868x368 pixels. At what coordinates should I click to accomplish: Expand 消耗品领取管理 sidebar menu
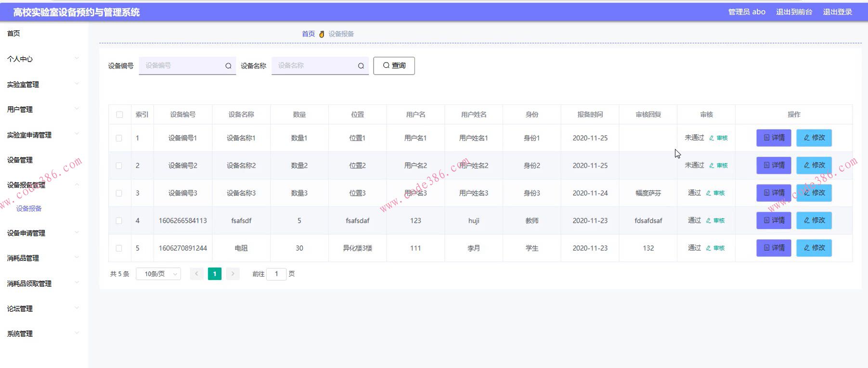click(x=43, y=283)
